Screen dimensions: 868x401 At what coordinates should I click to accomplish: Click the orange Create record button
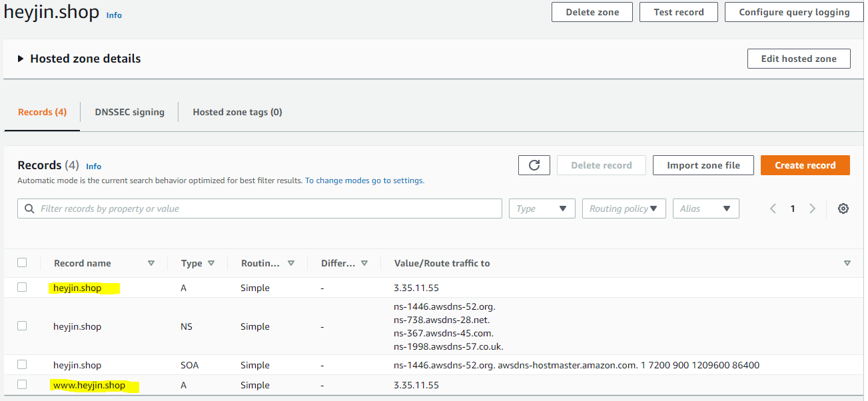coord(805,165)
